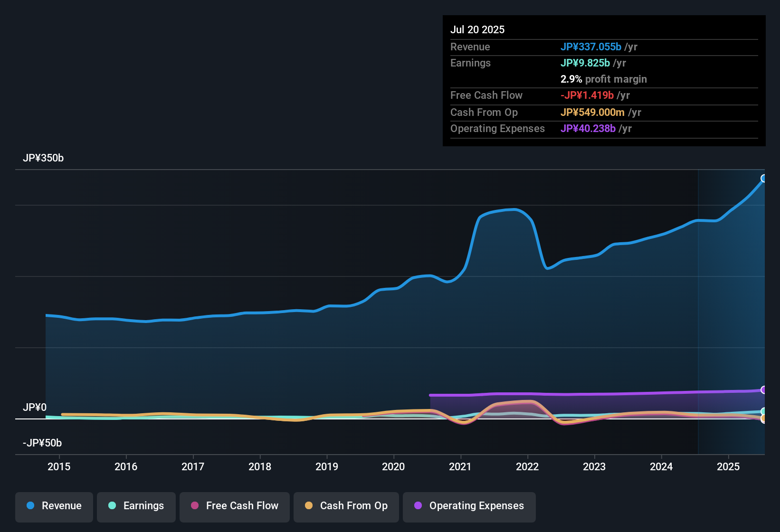Click the -JP¥1.419b Free Cash Flow value

coord(588,95)
